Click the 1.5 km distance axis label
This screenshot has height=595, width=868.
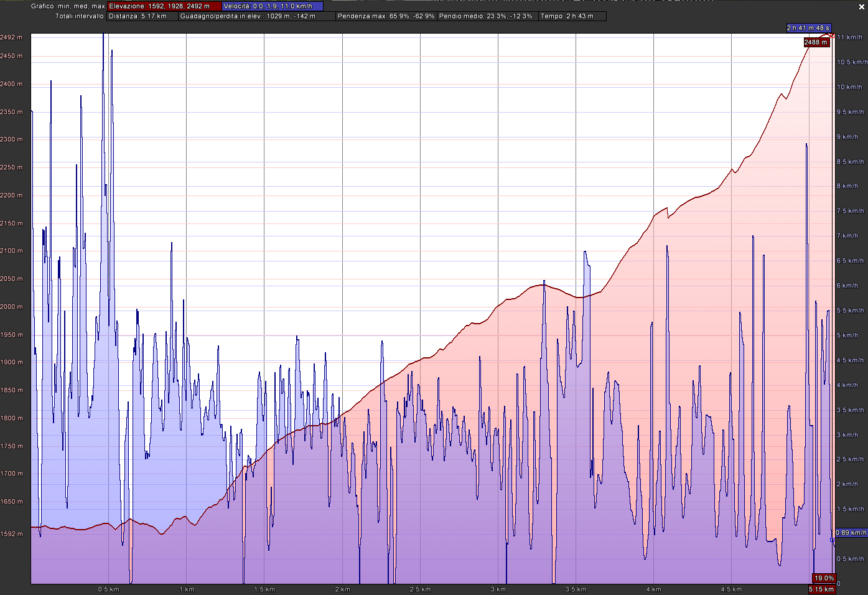(x=264, y=589)
